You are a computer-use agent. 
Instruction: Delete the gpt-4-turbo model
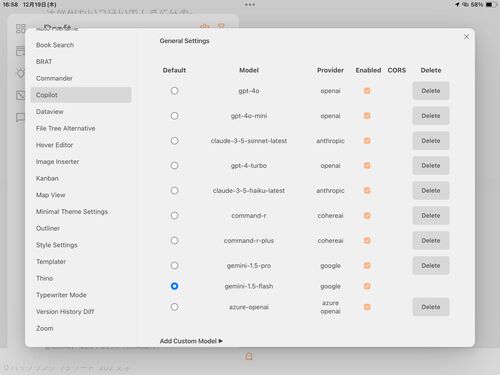(x=431, y=165)
